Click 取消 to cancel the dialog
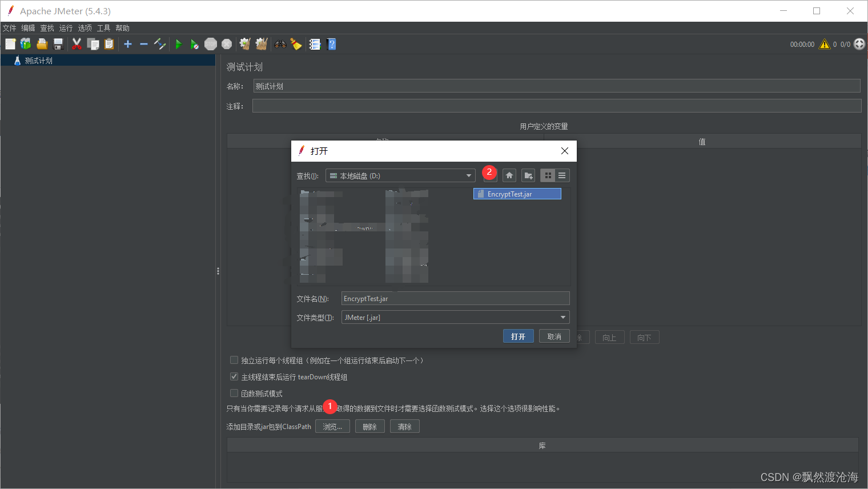868x489 pixels. [554, 336]
